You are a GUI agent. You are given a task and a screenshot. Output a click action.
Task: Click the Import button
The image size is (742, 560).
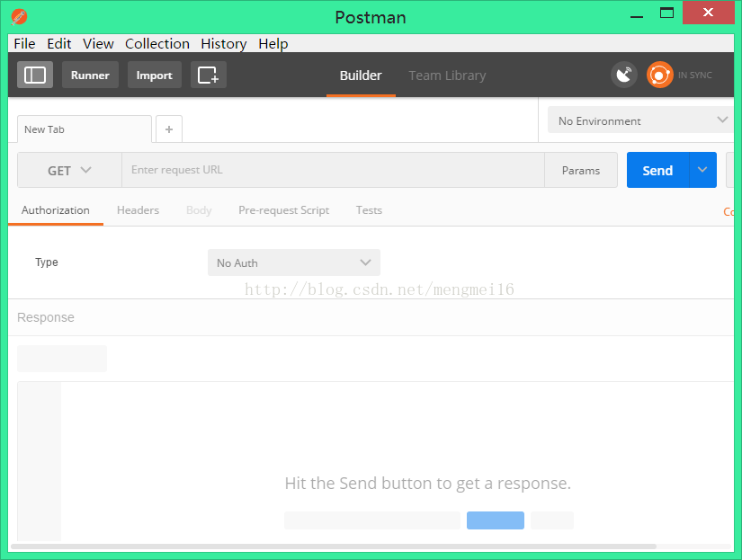click(x=155, y=75)
